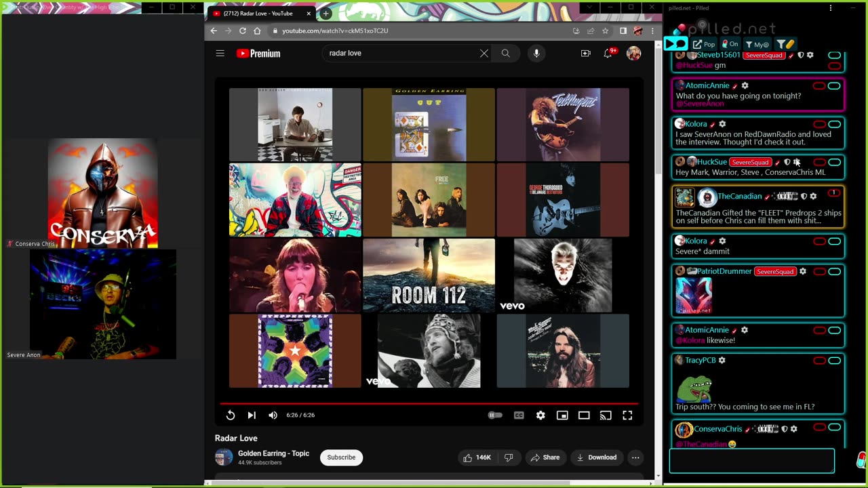Click PatriotDrummer's SevereSquad badge
The width and height of the screenshot is (868, 488).
point(774,272)
